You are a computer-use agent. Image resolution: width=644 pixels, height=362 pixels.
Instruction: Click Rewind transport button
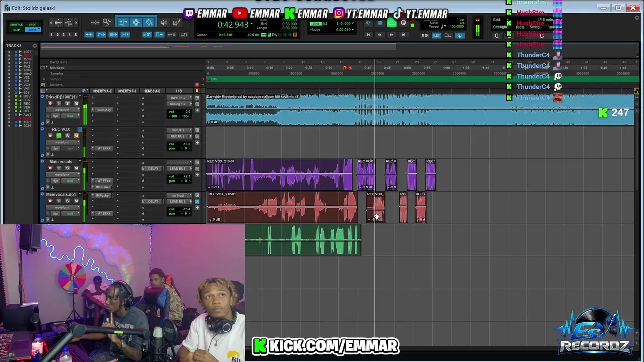click(380, 35)
